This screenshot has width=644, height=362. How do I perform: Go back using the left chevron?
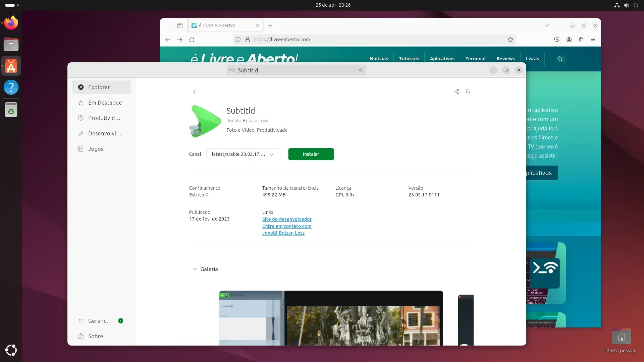194,92
